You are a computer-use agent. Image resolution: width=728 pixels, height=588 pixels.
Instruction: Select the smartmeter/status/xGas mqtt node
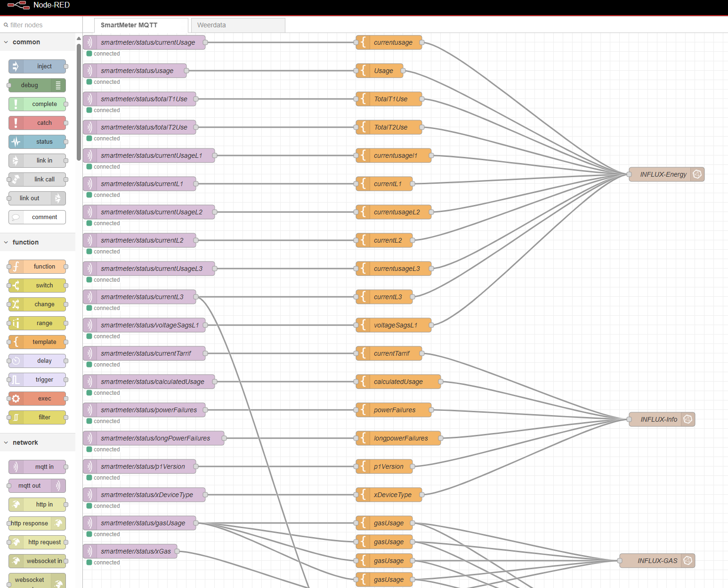(130, 551)
